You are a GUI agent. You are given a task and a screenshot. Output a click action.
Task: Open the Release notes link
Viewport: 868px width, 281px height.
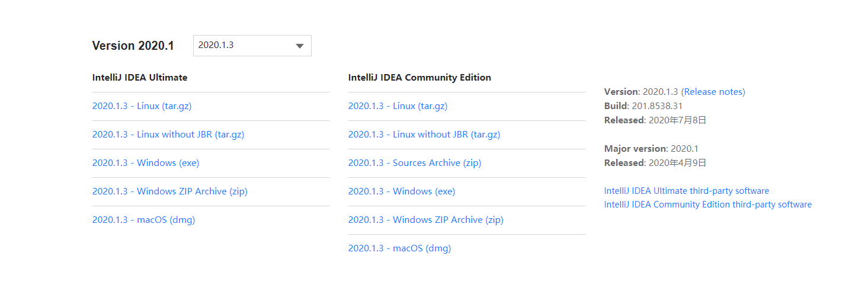pyautogui.click(x=714, y=92)
